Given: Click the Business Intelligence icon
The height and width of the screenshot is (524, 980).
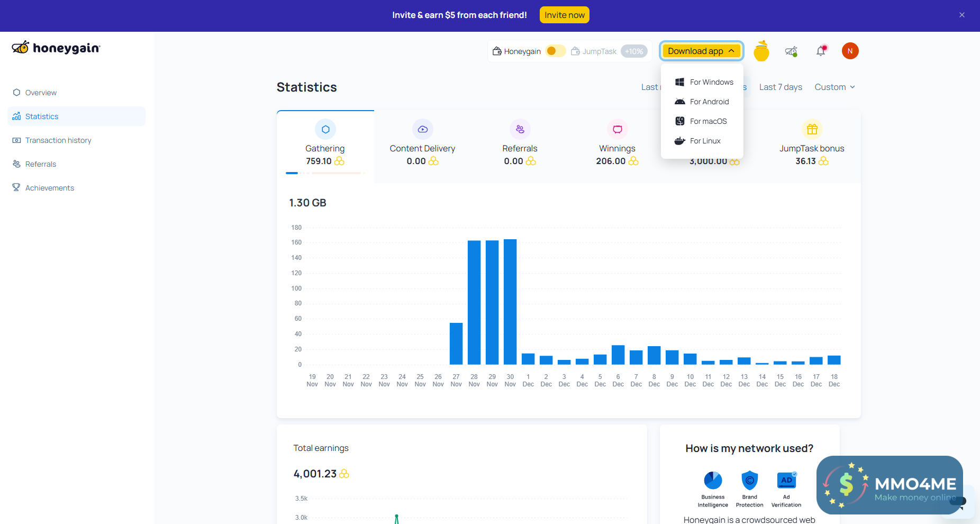Looking at the screenshot, I should [713, 480].
